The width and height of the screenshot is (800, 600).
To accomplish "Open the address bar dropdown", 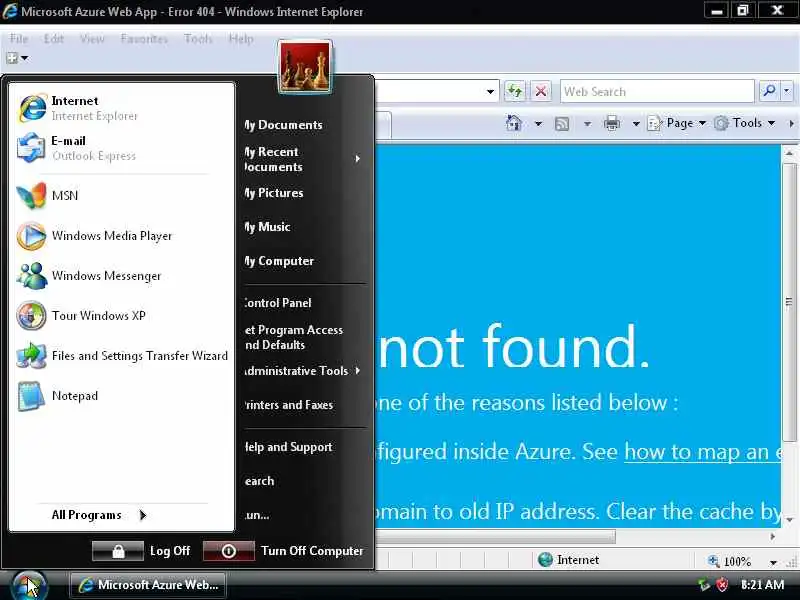I will tap(490, 92).
